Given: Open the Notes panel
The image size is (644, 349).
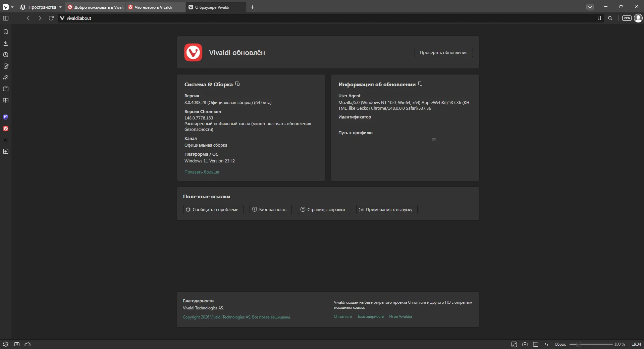Looking at the screenshot, I should (x=6, y=66).
